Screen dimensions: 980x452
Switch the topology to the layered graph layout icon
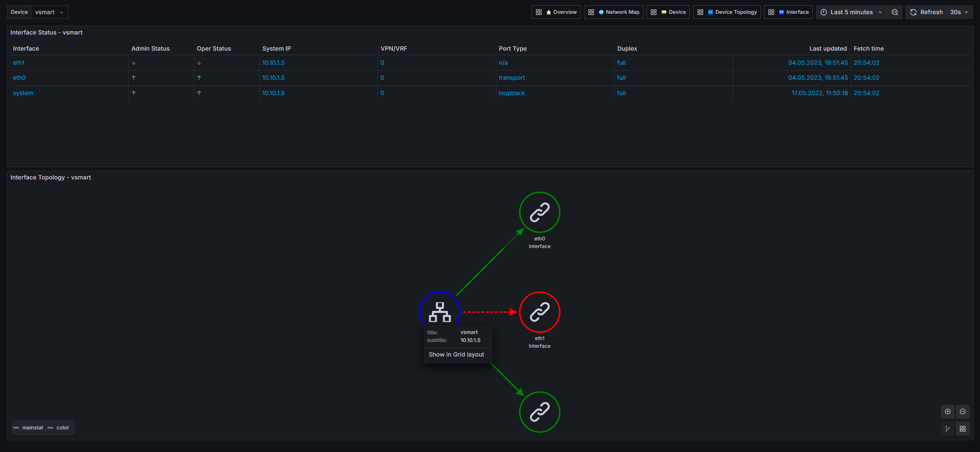tap(948, 429)
